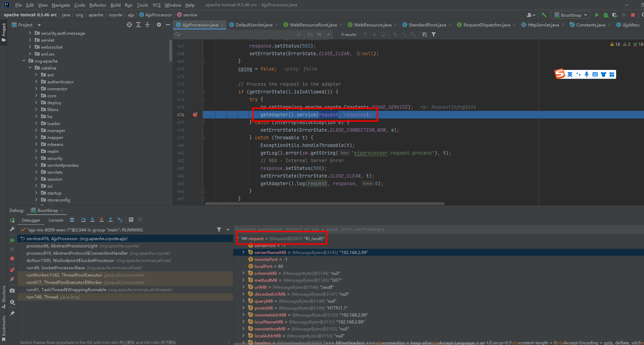644x345 pixels.
Task: Switch to DefaultServlet.java tab
Action: point(254,25)
